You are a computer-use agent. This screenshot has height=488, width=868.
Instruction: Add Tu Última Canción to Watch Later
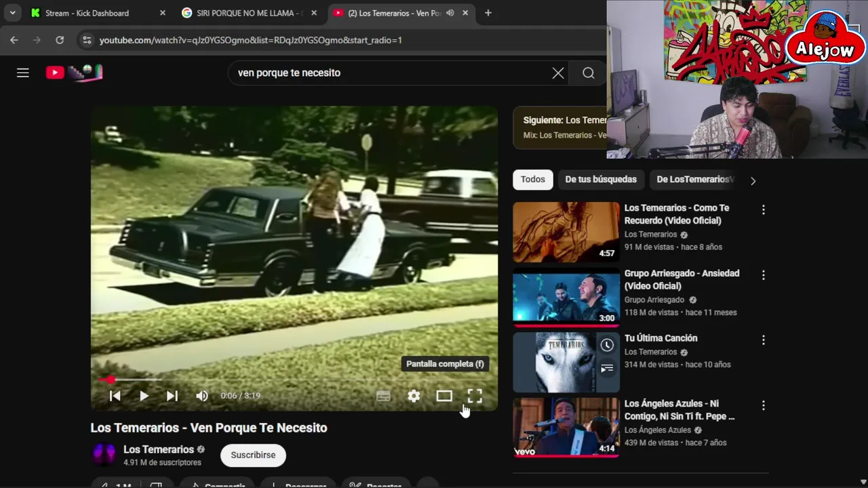point(607,345)
